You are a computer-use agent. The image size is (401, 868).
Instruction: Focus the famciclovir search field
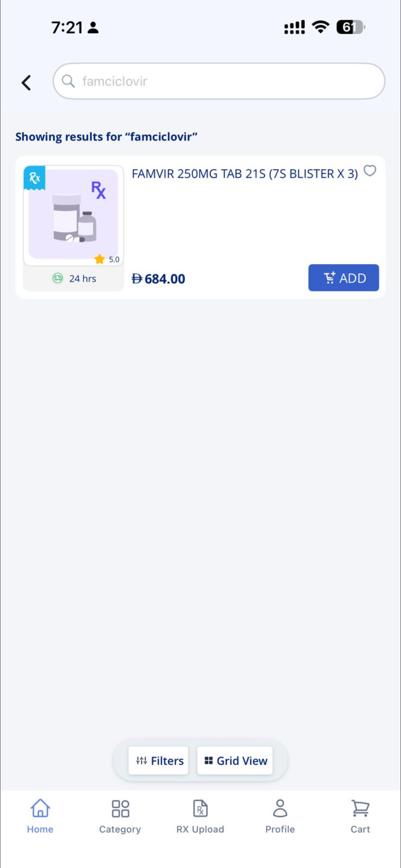point(226,81)
